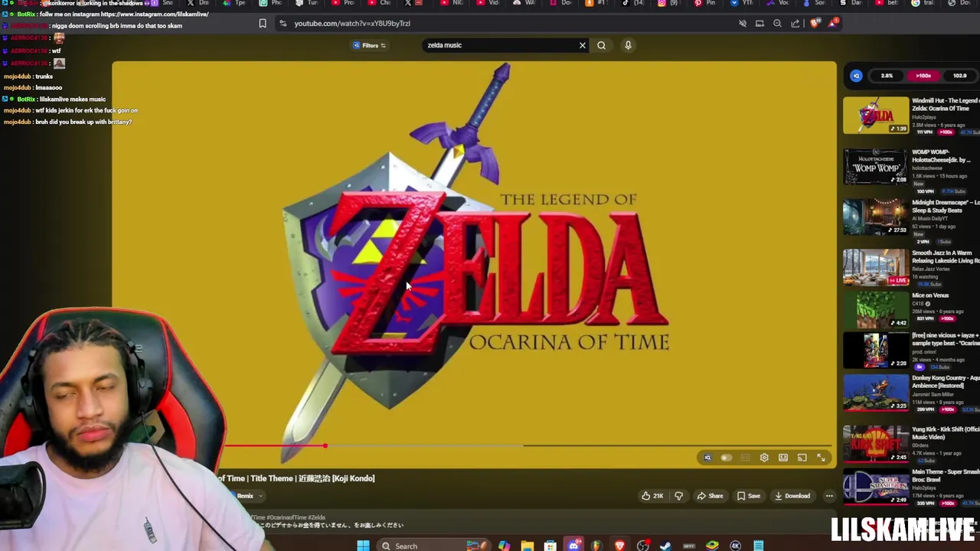Open BlueStacks from the taskbar
This screenshot has width=980, height=551.
[712, 546]
